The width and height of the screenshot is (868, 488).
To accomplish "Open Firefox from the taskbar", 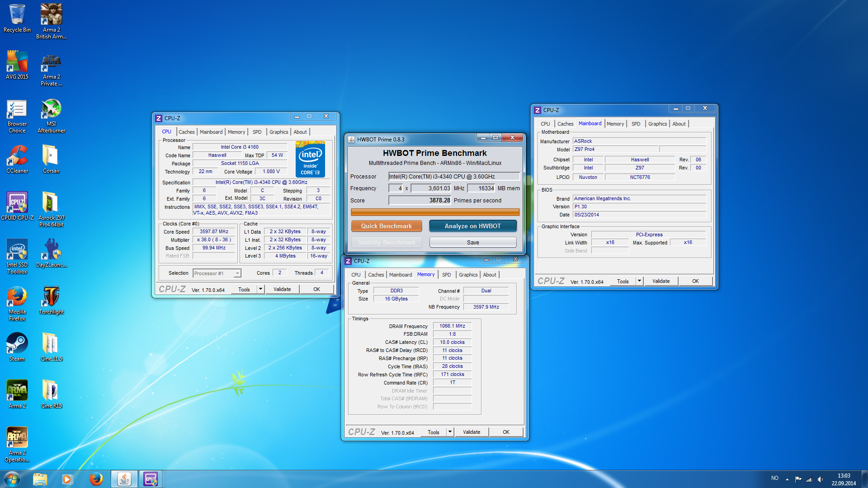I will click(96, 479).
